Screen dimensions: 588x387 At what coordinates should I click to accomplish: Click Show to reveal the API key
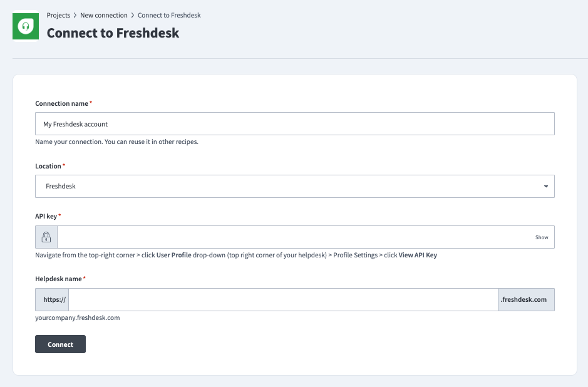tap(541, 237)
